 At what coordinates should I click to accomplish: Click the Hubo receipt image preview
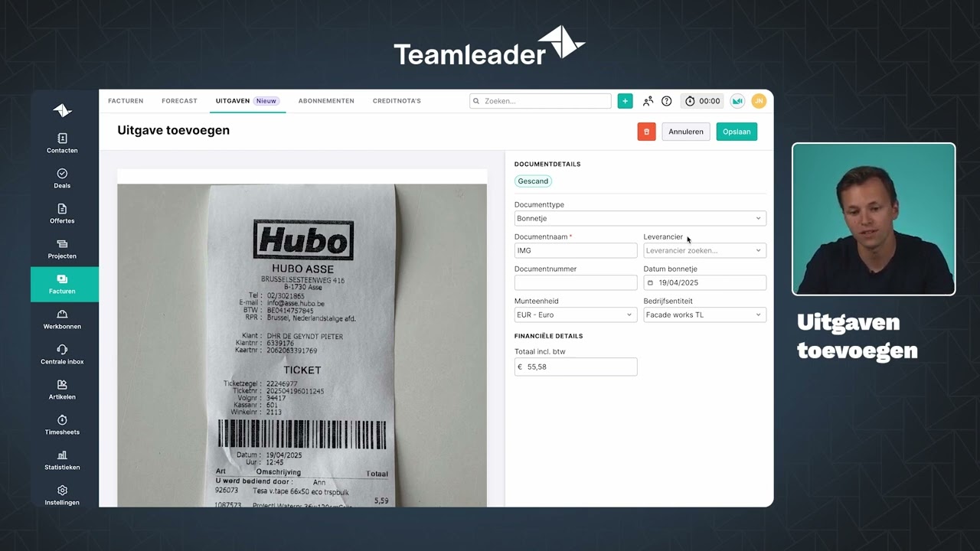click(302, 345)
